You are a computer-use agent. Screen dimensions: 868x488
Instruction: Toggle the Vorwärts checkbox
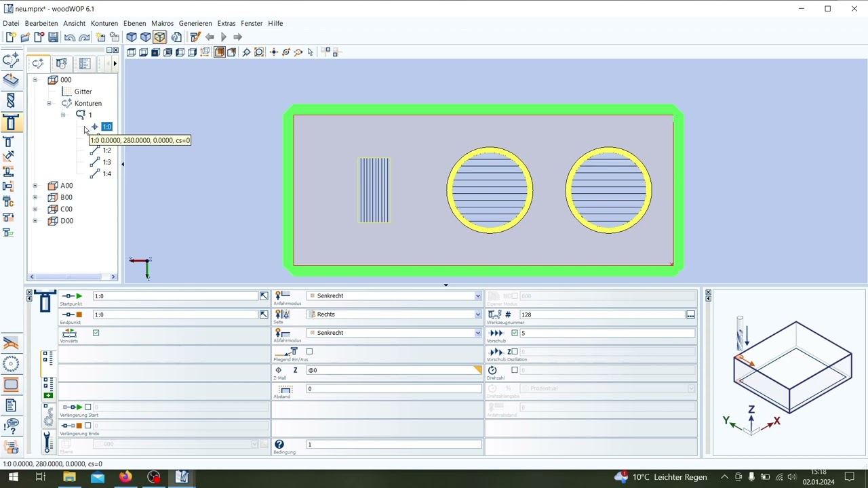pos(96,333)
